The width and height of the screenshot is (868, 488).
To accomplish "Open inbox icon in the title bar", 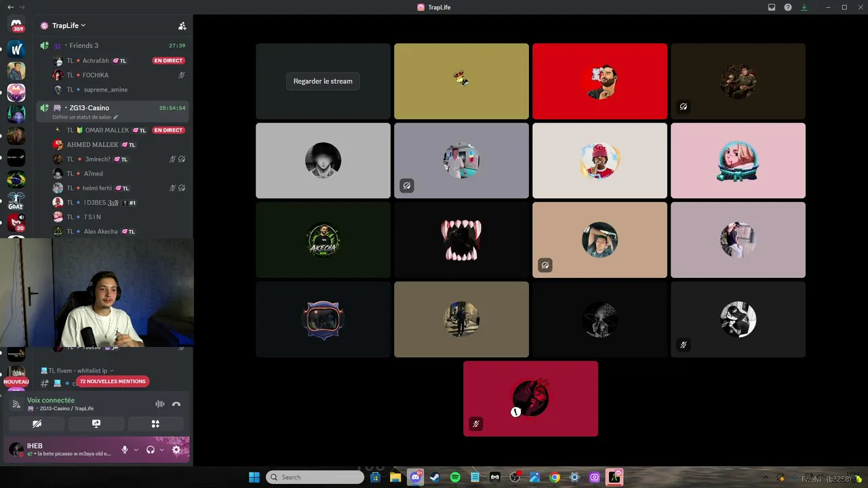I will point(772,7).
